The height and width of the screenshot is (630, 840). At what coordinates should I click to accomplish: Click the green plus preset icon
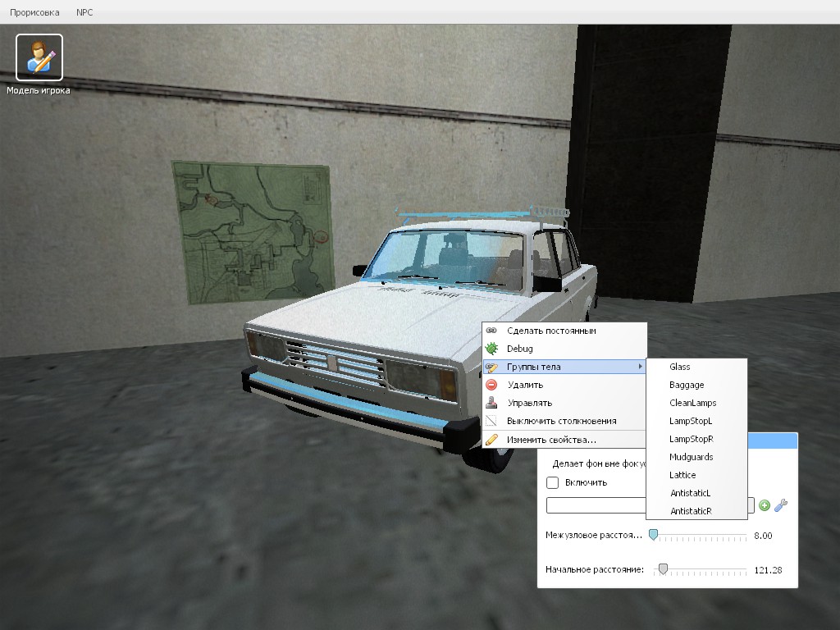pos(765,505)
